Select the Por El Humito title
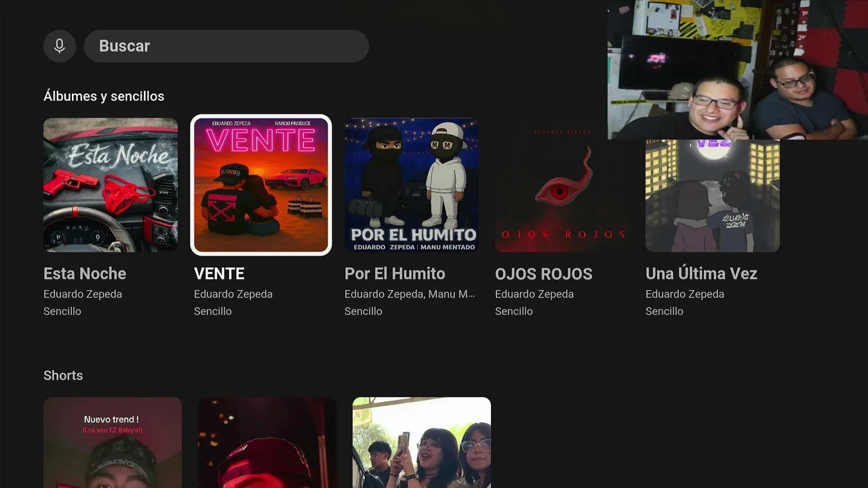The height and width of the screenshot is (488, 868). [x=395, y=274]
